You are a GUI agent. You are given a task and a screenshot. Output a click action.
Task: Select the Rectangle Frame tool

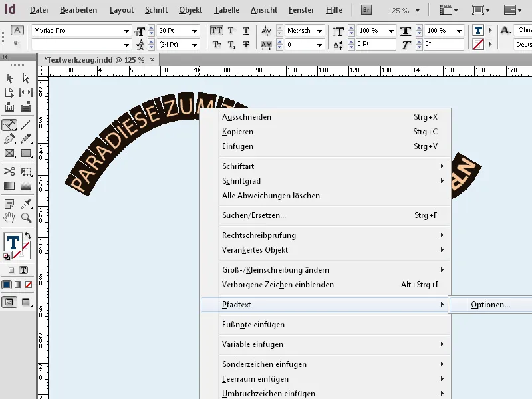9,153
